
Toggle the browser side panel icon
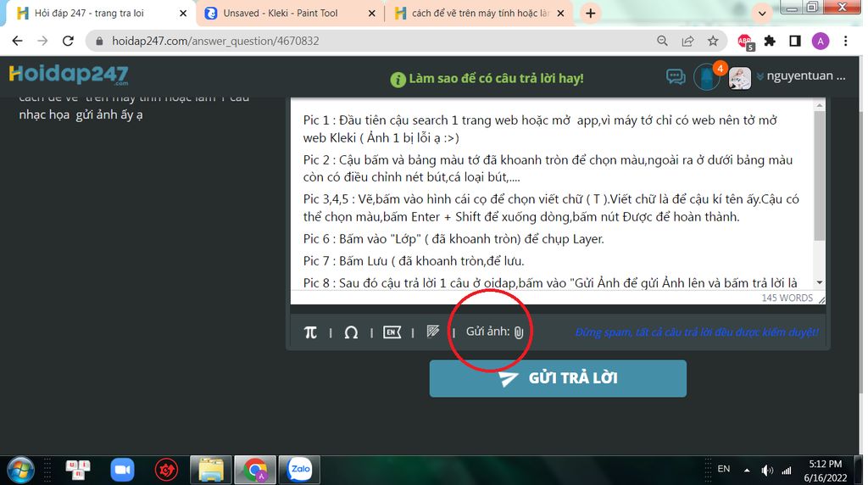[795, 41]
